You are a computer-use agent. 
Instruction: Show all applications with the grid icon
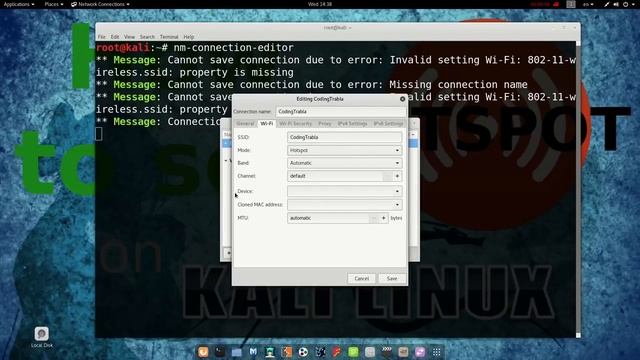pyautogui.click(x=437, y=351)
